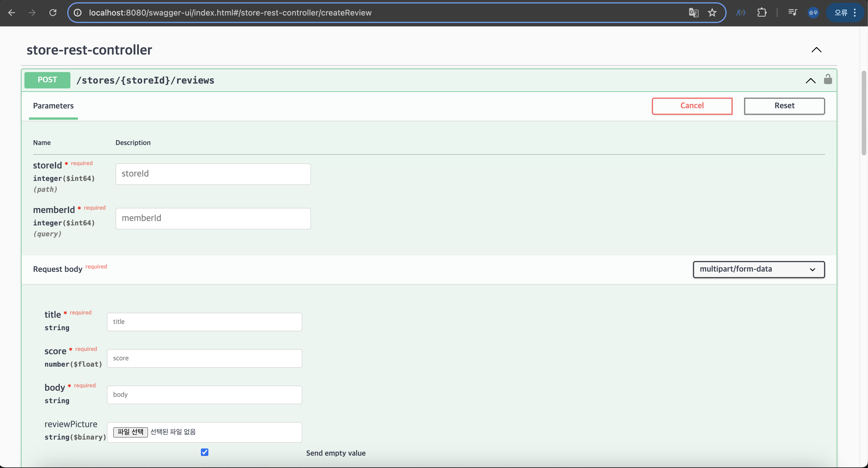Open multipart/form-data content type dropdown
The width and height of the screenshot is (868, 468).
coord(758,269)
